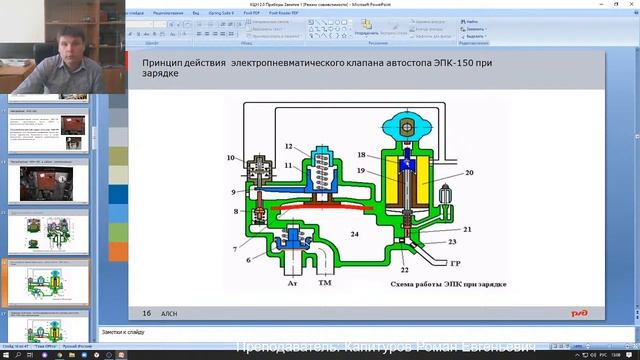The height and width of the screenshot is (360, 640).
Task: Click the PowerPoint taskbar icon
Action: pyautogui.click(x=121, y=355)
